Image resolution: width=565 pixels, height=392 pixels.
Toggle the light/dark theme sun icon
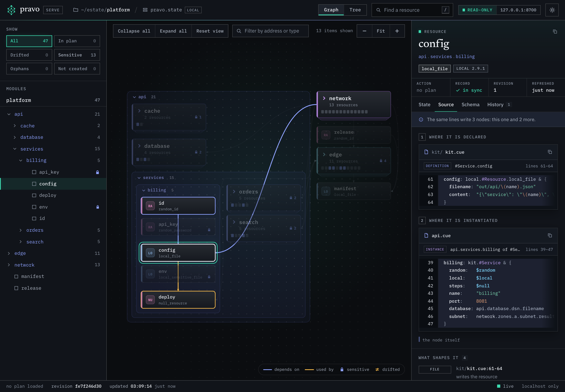tap(552, 10)
